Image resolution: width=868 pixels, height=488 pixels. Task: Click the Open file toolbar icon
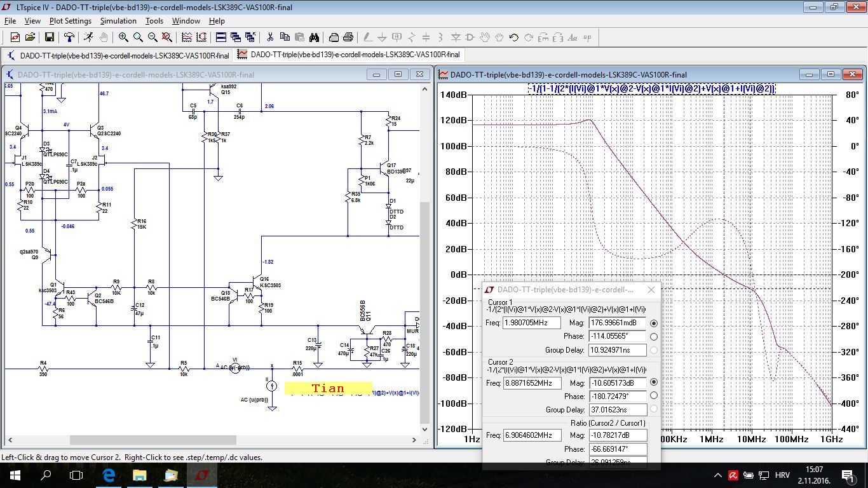(x=30, y=37)
